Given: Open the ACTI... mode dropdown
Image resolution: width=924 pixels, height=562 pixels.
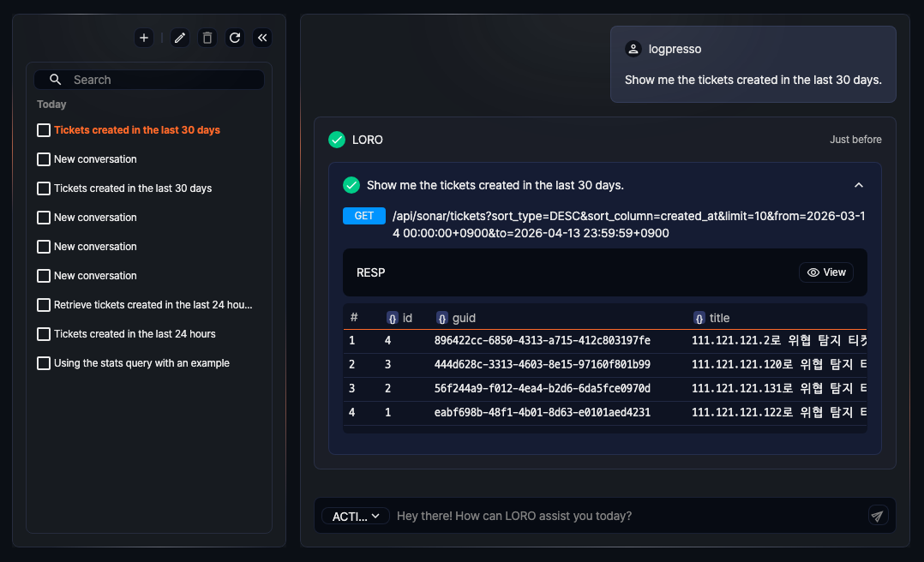Looking at the screenshot, I should pos(356,516).
